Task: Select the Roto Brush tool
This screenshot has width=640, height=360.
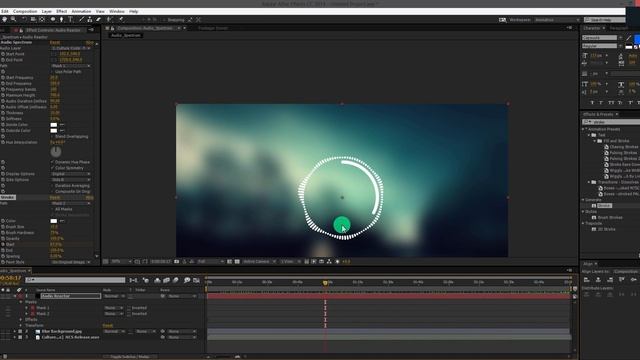Action: (x=109, y=19)
